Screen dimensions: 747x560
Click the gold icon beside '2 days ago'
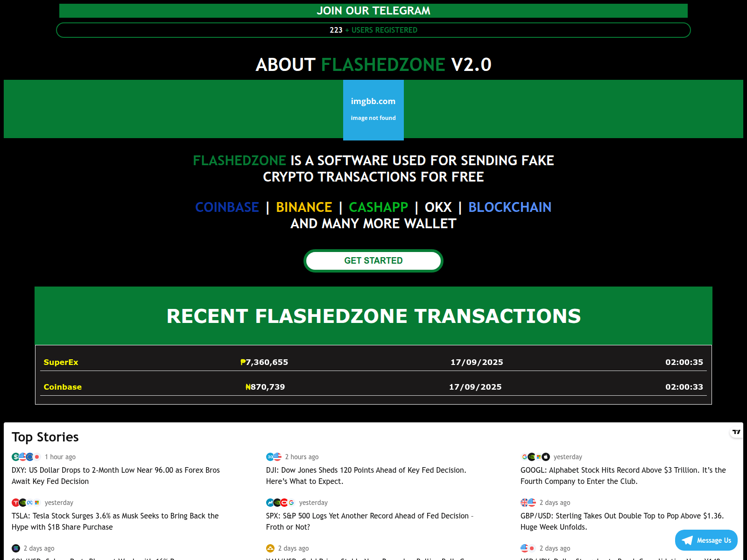[x=270, y=548]
